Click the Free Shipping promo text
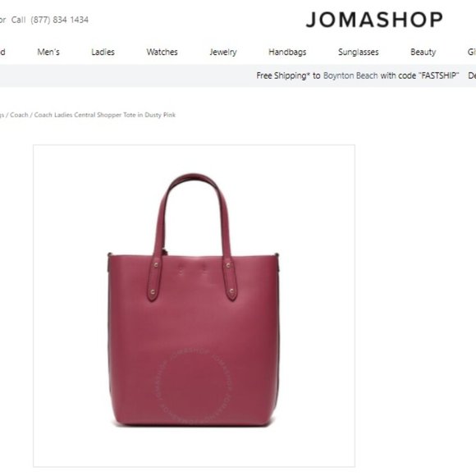 pyautogui.click(x=283, y=76)
